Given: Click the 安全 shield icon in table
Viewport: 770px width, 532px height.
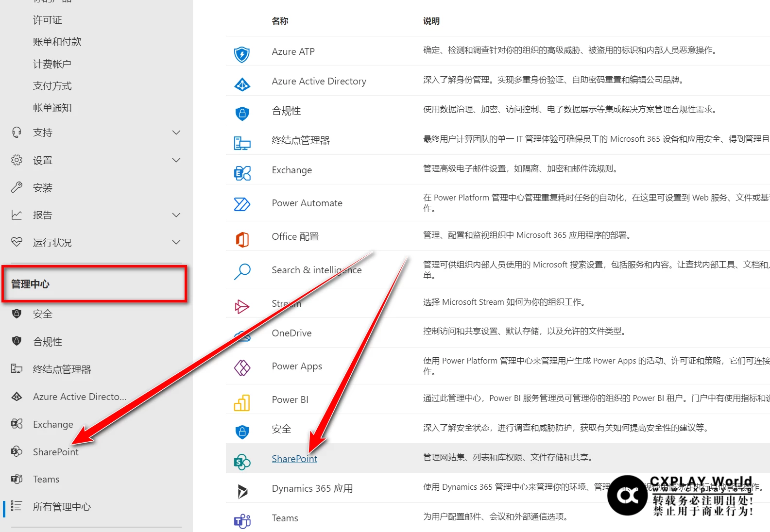Looking at the screenshot, I should 242,432.
